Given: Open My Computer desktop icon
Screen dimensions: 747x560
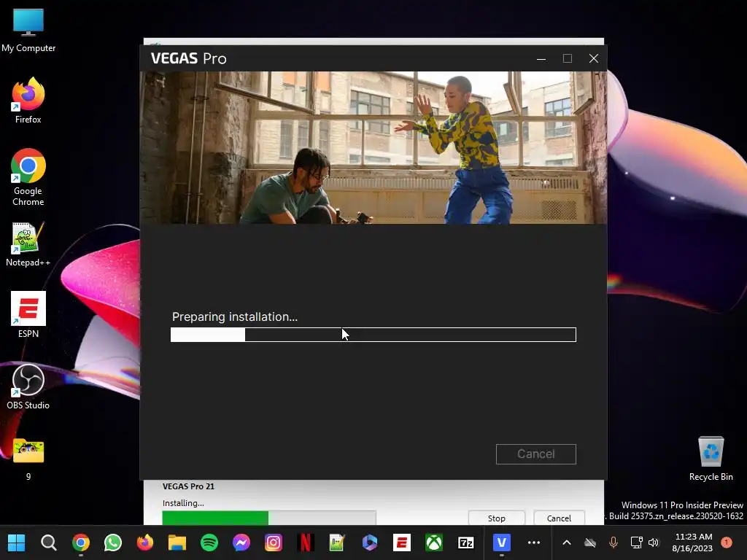Looking at the screenshot, I should pyautogui.click(x=28, y=31).
